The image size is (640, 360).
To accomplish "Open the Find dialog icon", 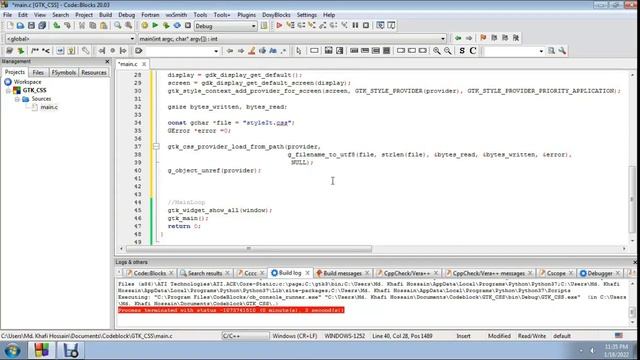I will click(x=118, y=25).
